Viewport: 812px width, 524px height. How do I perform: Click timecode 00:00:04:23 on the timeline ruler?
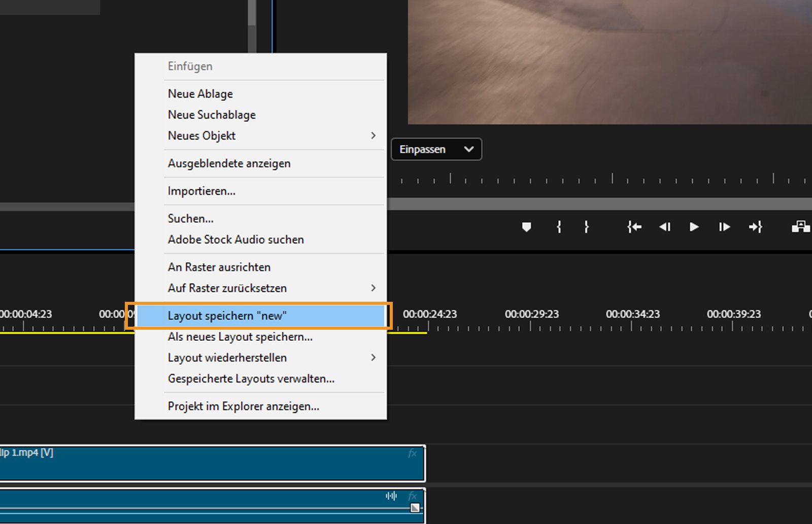(26, 314)
